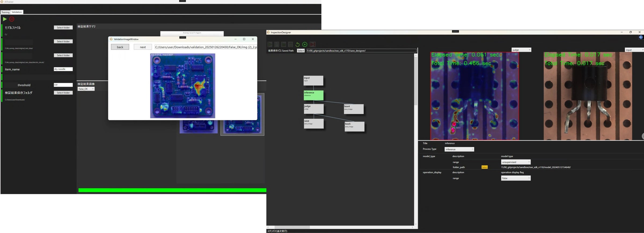The image size is (644, 233).
Task: Click the red skip-to-end icon
Action: click(313, 44)
